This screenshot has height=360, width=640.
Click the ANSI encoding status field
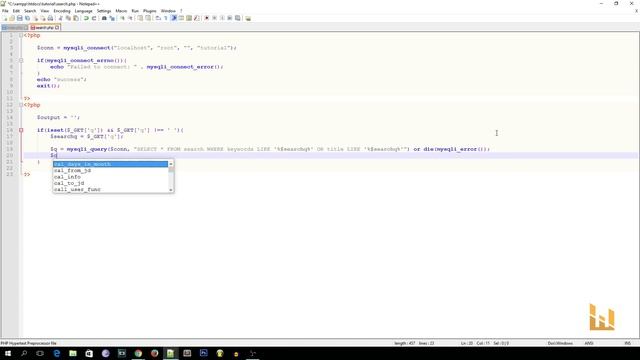pos(589,343)
